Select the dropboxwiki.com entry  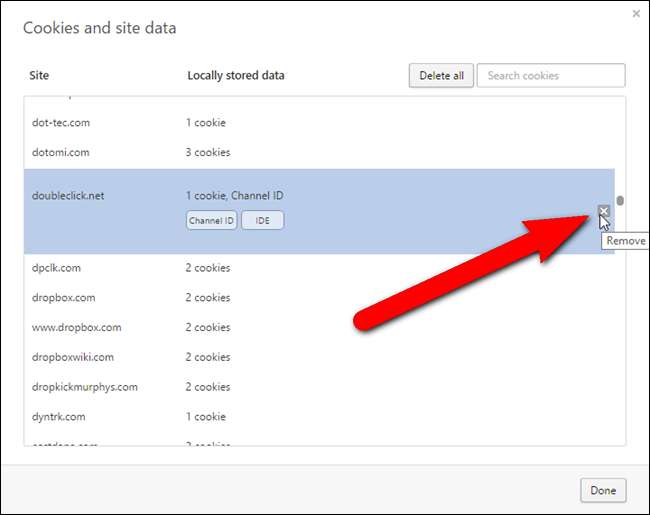coord(73,357)
